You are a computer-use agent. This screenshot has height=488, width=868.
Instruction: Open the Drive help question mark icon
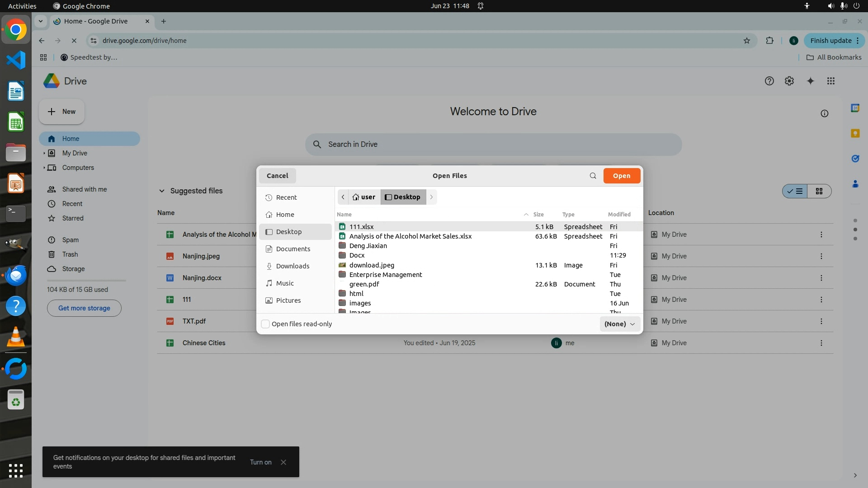point(769,81)
